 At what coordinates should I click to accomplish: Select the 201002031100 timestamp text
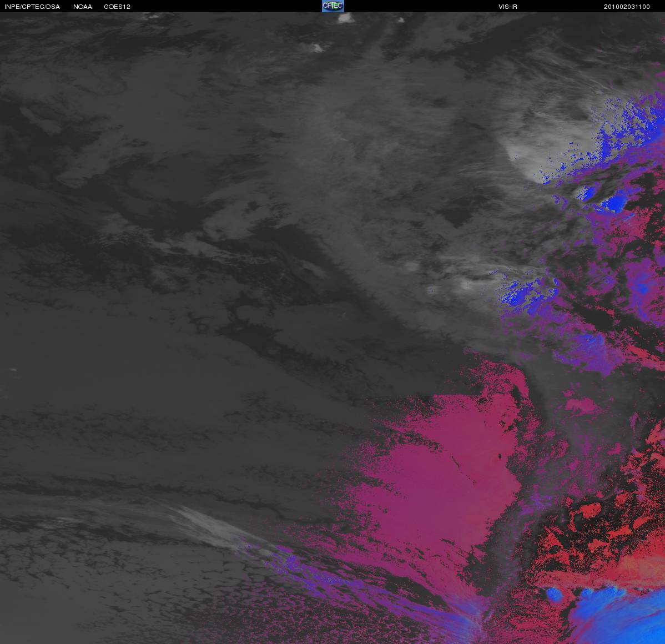627,7
